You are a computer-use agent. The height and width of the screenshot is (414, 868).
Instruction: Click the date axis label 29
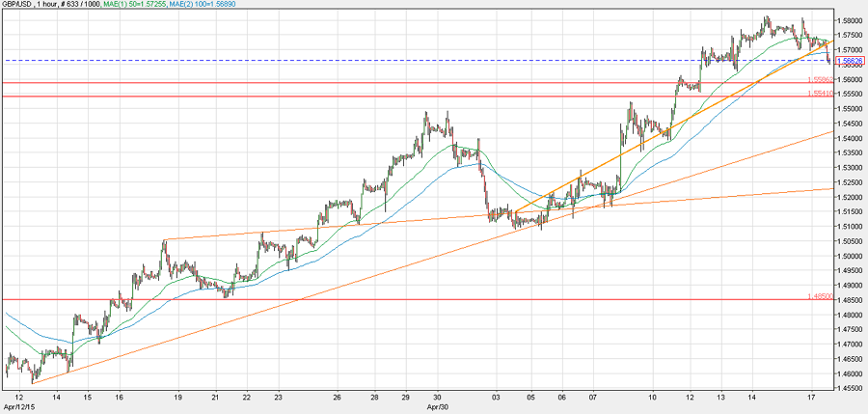pos(406,398)
